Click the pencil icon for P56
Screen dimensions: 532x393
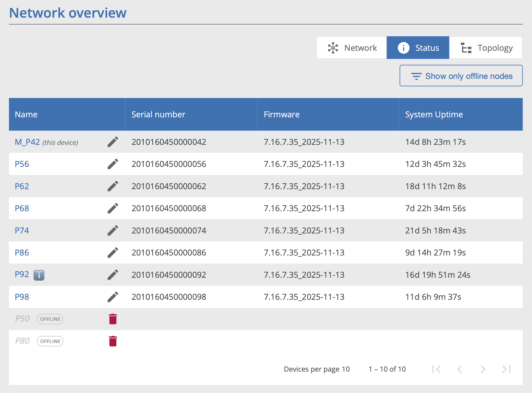pos(113,164)
